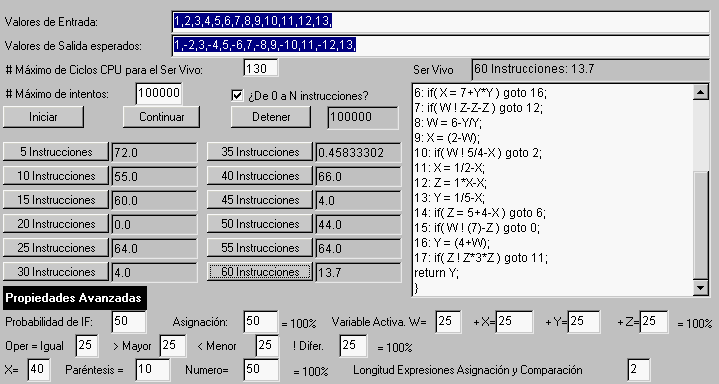
Task: Select the 5 Instrucciones button
Action: click(x=56, y=152)
